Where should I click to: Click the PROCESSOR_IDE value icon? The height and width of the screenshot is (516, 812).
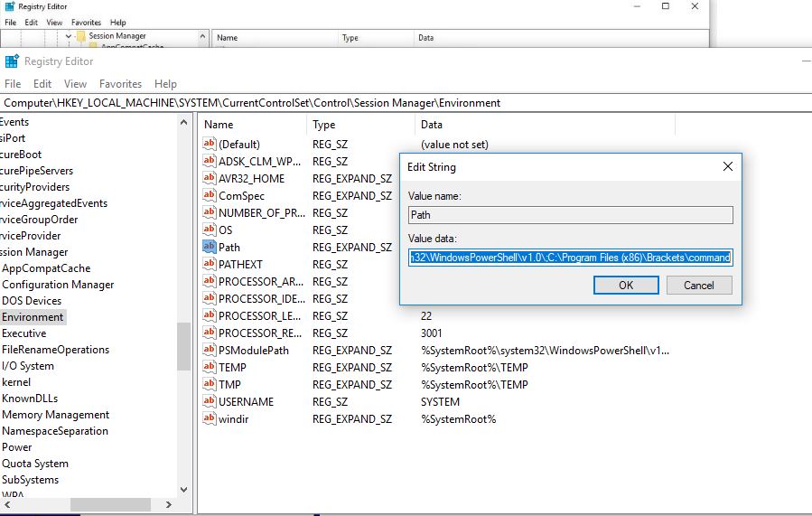click(x=210, y=298)
